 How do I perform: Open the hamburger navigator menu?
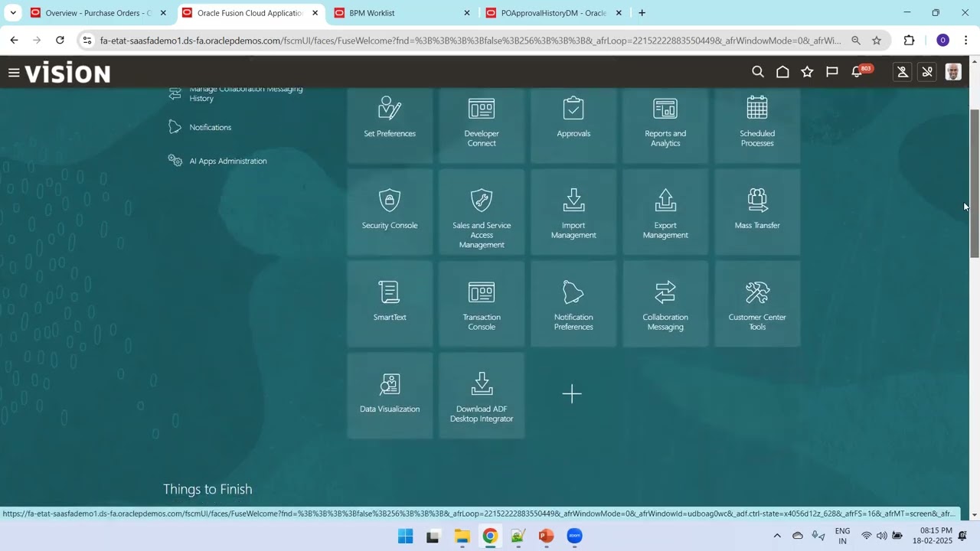pos(14,73)
